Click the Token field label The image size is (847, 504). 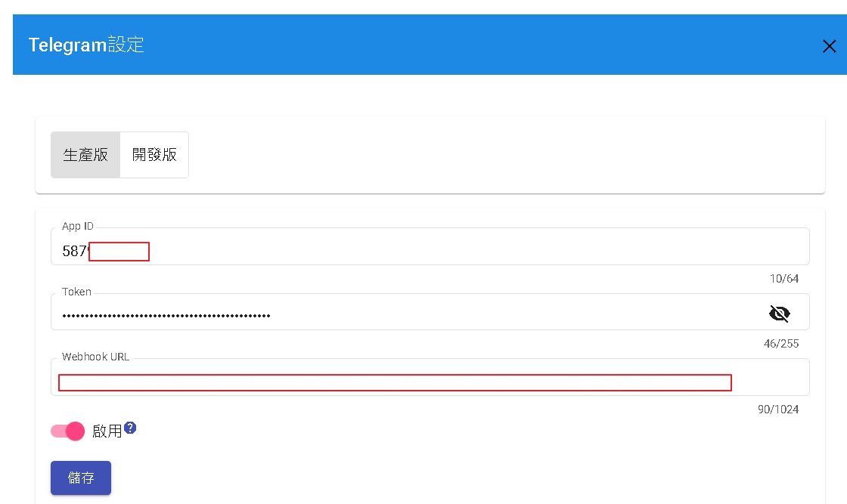tap(76, 292)
